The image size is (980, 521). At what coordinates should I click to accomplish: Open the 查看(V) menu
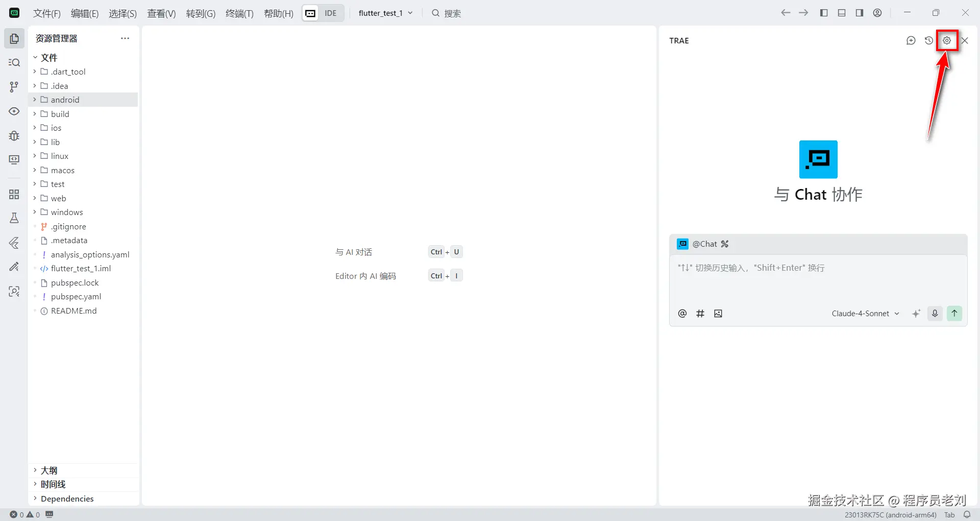coord(161,13)
